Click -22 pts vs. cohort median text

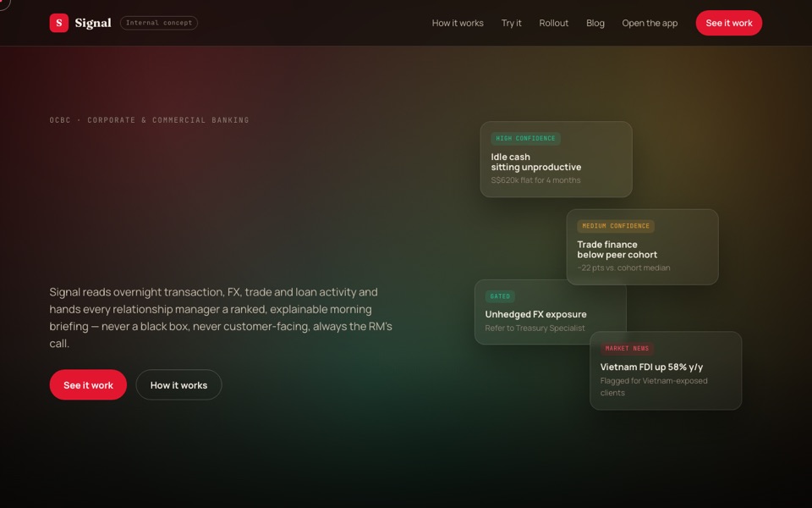click(623, 268)
